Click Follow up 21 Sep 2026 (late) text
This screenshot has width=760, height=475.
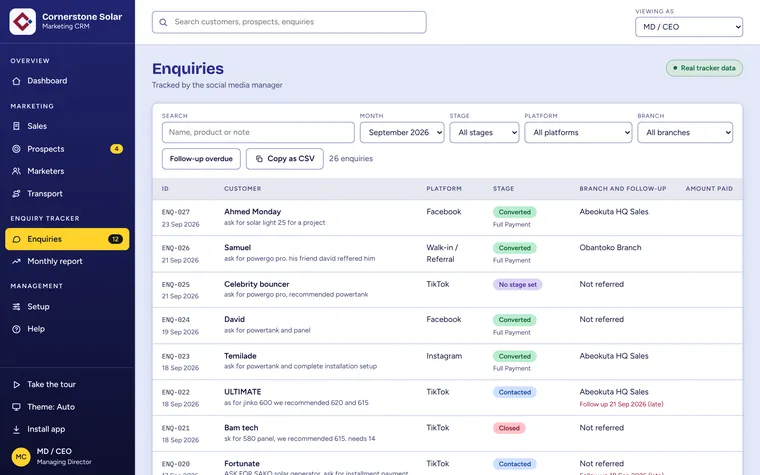pyautogui.click(x=621, y=404)
